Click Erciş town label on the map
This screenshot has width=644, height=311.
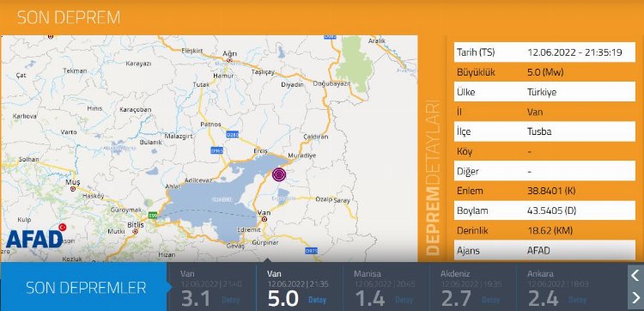pyautogui.click(x=260, y=151)
